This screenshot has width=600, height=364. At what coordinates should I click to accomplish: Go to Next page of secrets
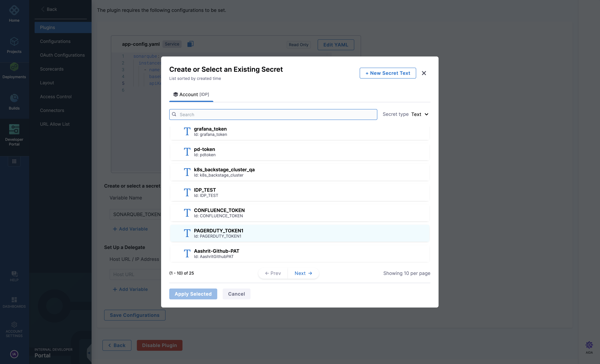pos(303,273)
